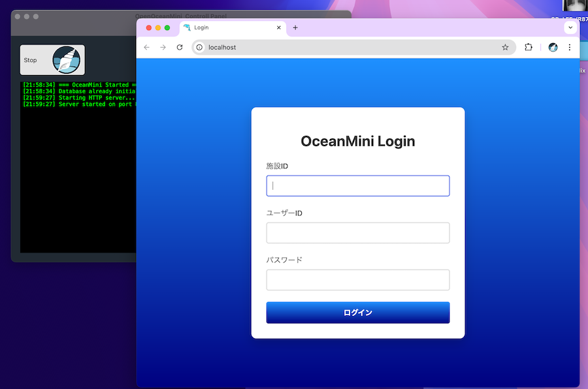Bookmark this page with the star icon

pyautogui.click(x=505, y=47)
